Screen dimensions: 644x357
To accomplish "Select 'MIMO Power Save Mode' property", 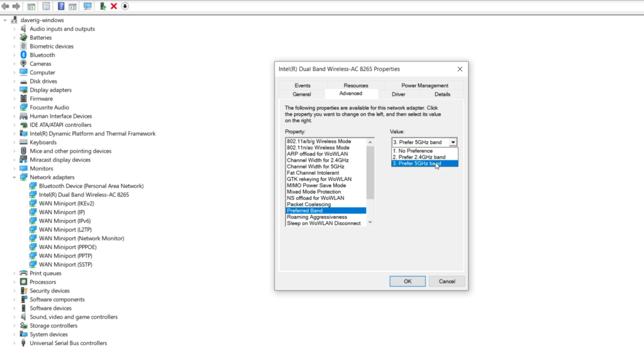I will (x=326, y=185).
